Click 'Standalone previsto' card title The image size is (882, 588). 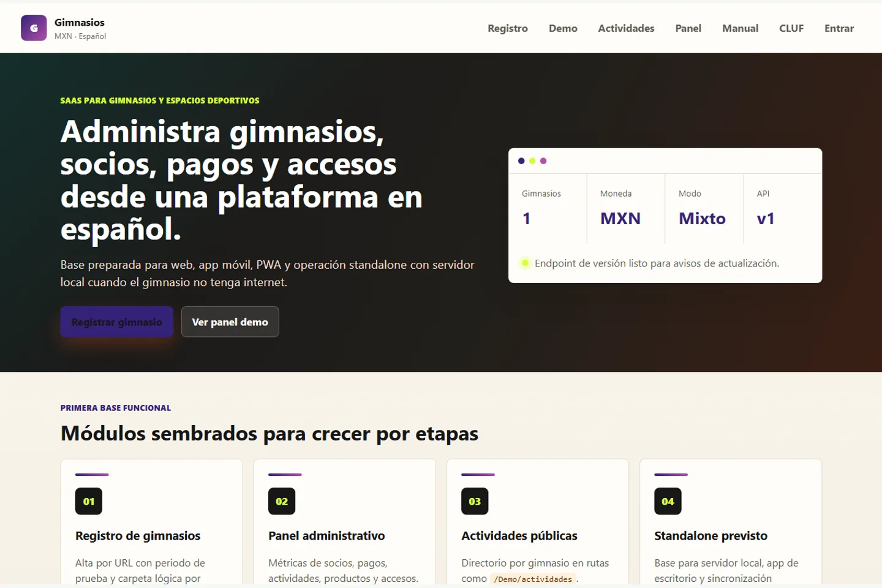tap(710, 536)
